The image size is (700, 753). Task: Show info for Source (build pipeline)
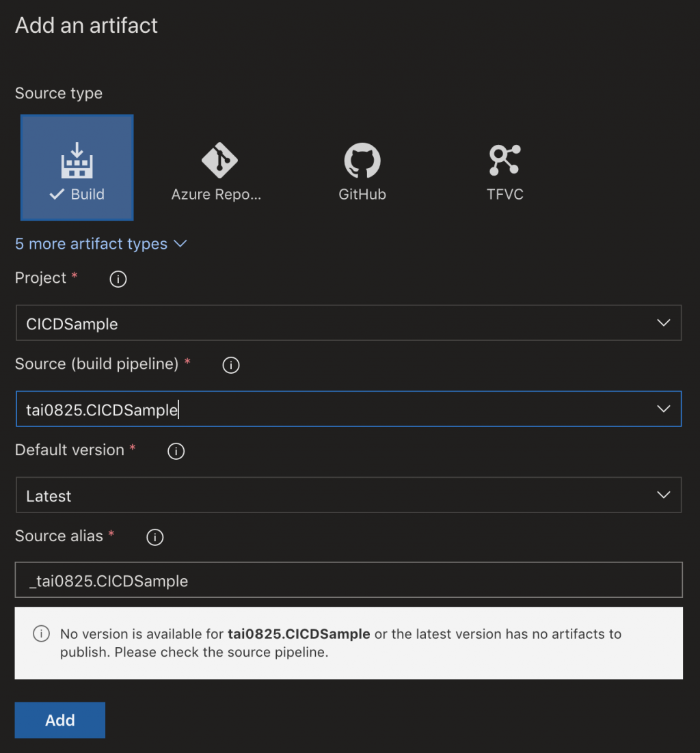(x=230, y=365)
